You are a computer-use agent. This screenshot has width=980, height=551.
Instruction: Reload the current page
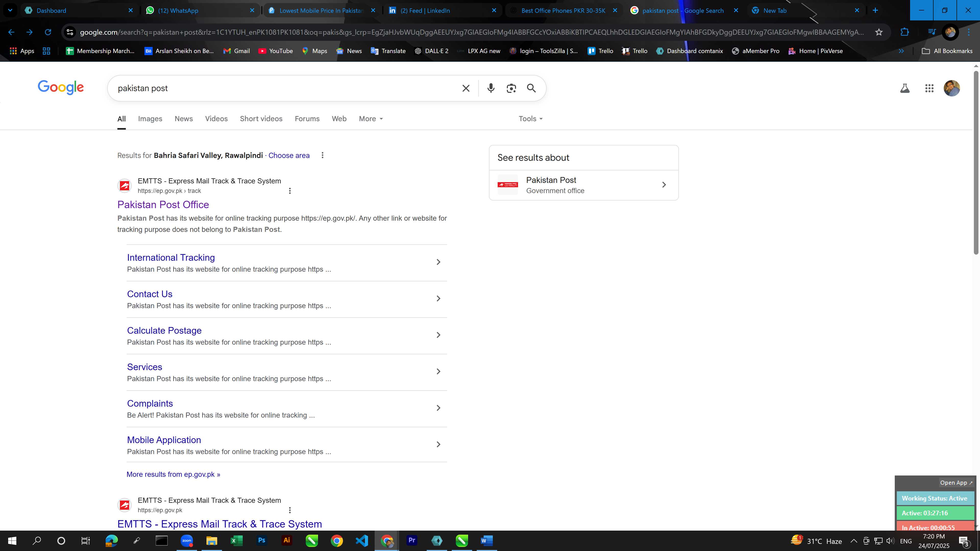pyautogui.click(x=48, y=32)
